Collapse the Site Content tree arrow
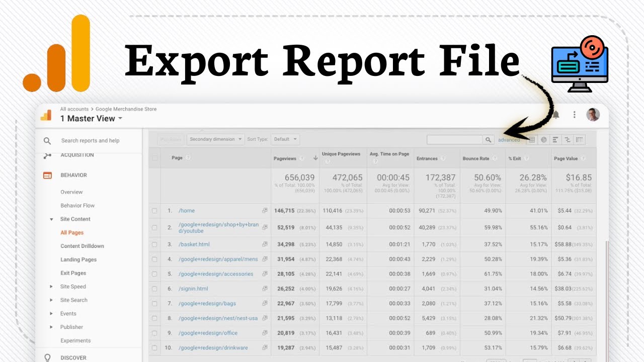 point(51,219)
